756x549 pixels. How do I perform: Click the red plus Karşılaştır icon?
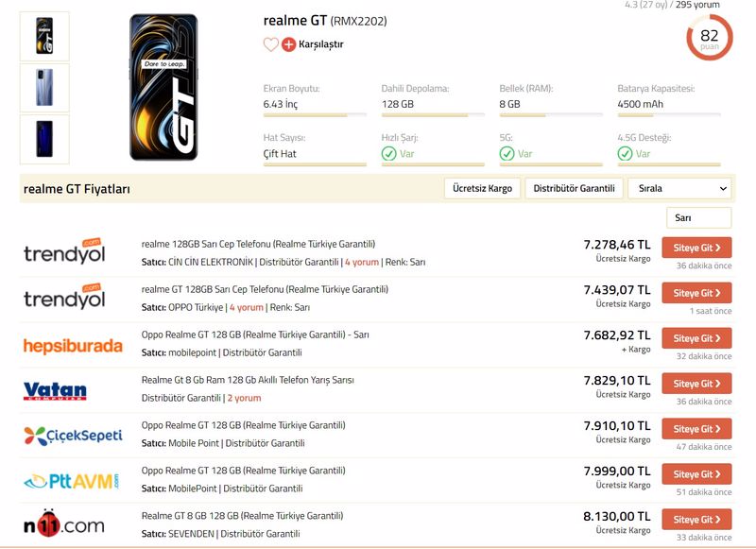288,44
